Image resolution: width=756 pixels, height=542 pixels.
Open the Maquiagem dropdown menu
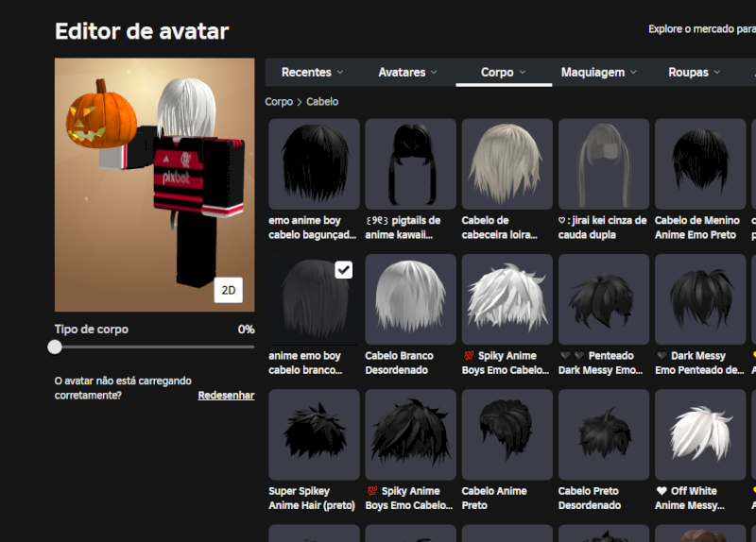pyautogui.click(x=598, y=73)
